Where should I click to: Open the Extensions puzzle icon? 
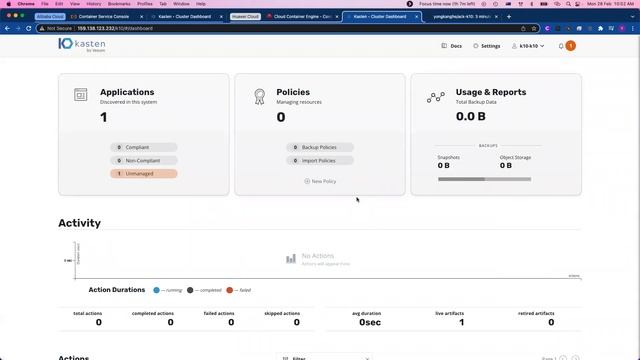click(x=600, y=29)
